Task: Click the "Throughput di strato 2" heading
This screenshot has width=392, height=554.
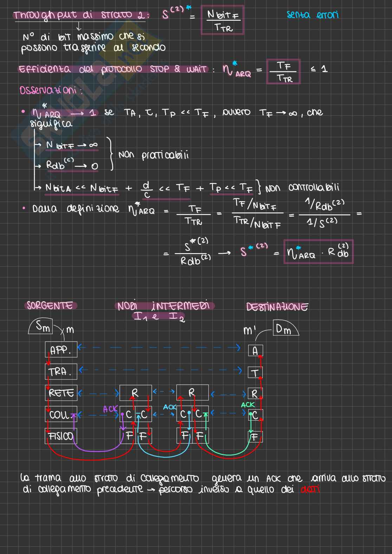Action: (x=81, y=15)
